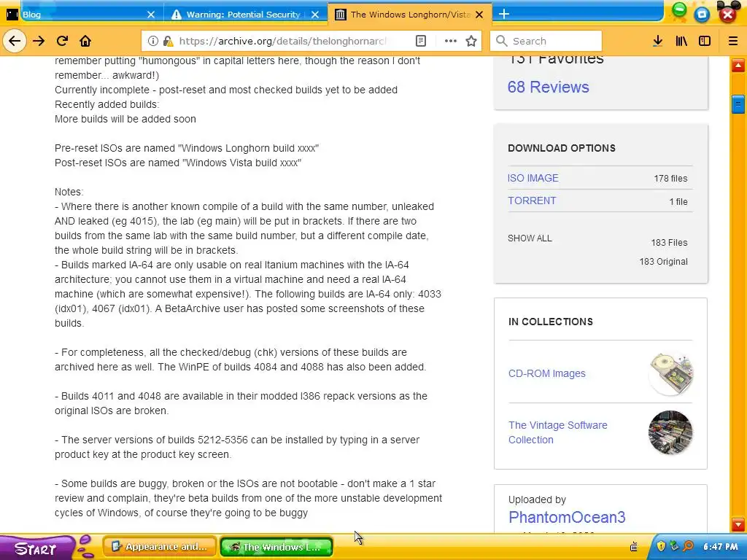Click the "Notes:" line
The image size is (747, 560).
tap(69, 192)
